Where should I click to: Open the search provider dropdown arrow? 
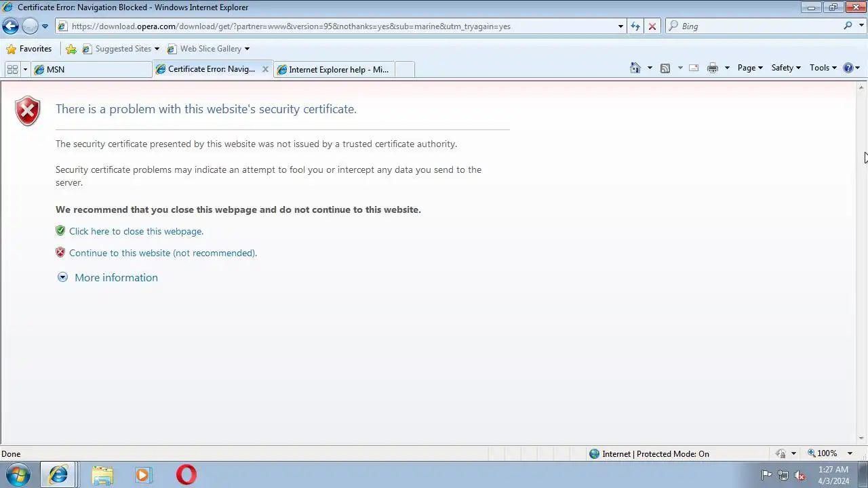[x=860, y=26]
